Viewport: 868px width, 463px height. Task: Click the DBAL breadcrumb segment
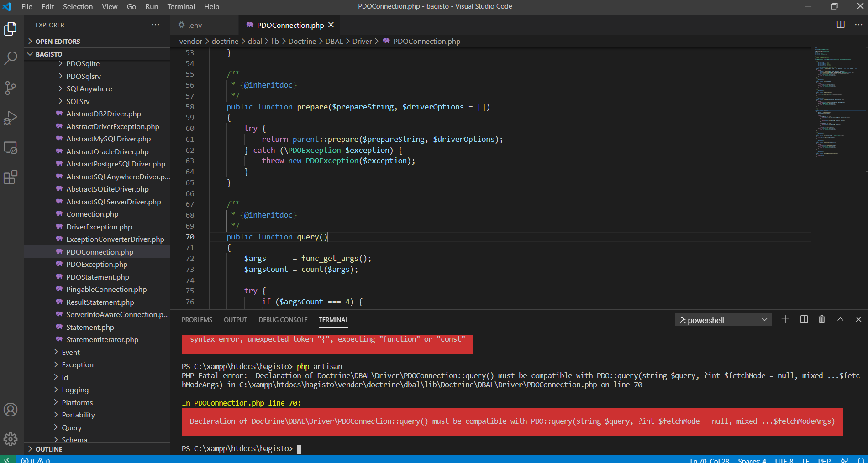[334, 41]
